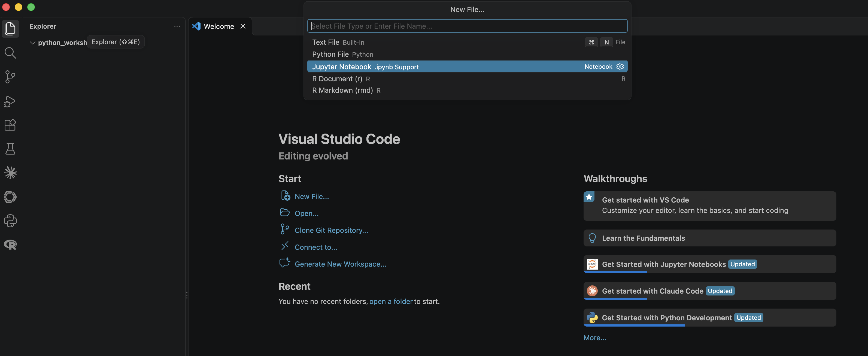Click the Open... link
868x356 pixels.
306,213
